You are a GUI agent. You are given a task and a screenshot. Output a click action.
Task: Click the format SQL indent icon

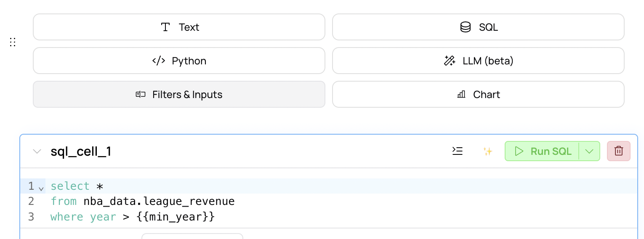[458, 151]
